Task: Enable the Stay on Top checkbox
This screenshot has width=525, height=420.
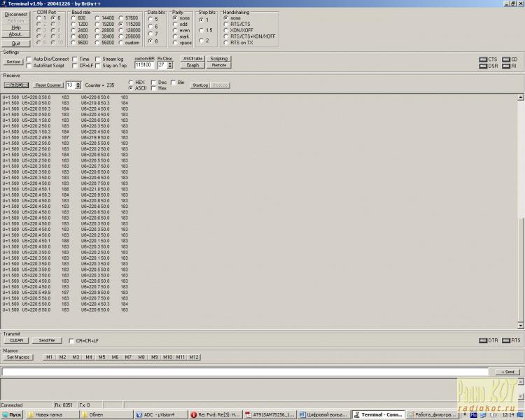Action: pyautogui.click(x=98, y=66)
